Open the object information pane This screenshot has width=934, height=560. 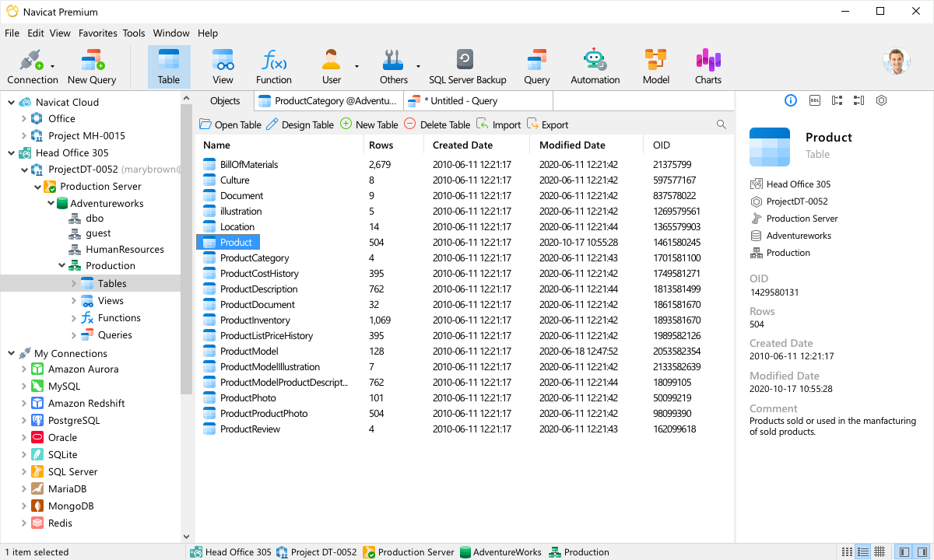click(790, 100)
